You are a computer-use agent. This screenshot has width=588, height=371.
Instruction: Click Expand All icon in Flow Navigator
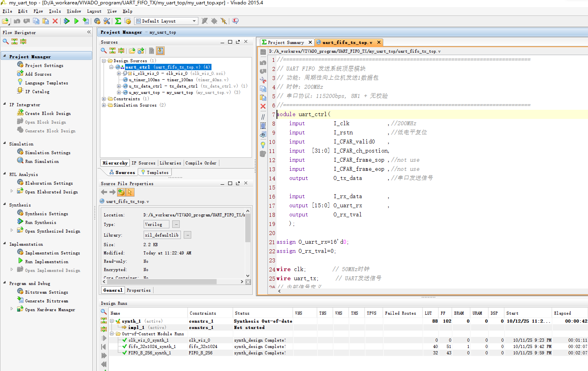point(23,41)
